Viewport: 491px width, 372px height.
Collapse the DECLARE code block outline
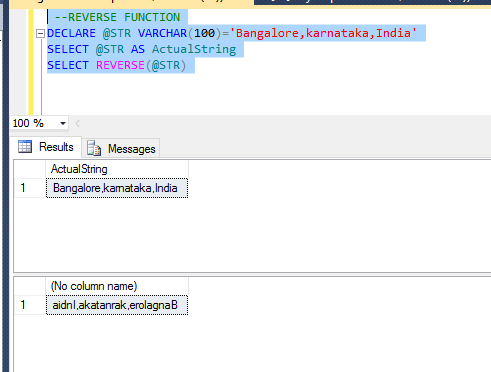pyautogui.click(x=40, y=34)
